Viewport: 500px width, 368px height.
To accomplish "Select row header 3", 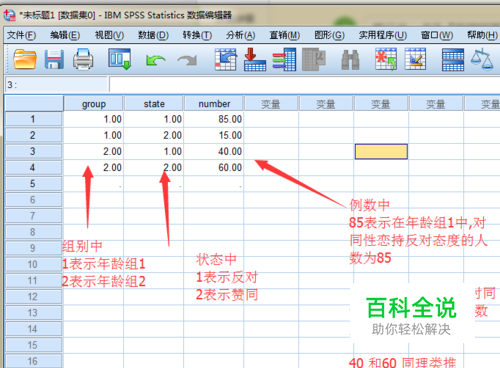I will point(33,151).
